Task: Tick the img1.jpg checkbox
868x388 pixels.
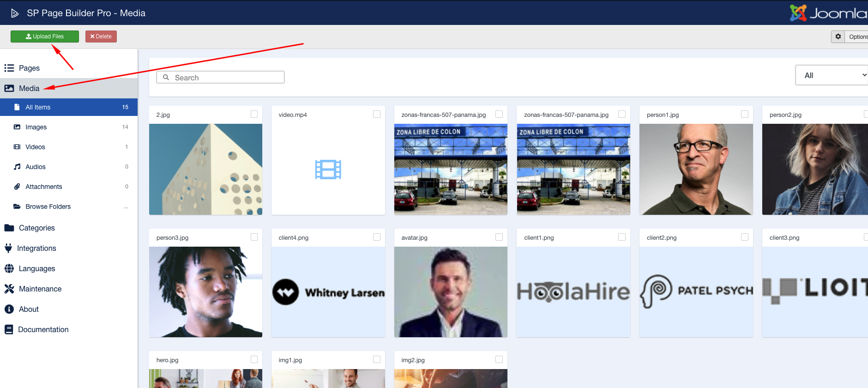Action: pyautogui.click(x=377, y=359)
